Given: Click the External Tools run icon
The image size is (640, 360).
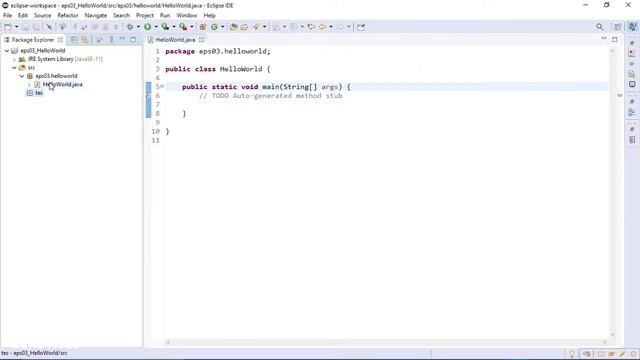Looking at the screenshot, I should click(183, 27).
